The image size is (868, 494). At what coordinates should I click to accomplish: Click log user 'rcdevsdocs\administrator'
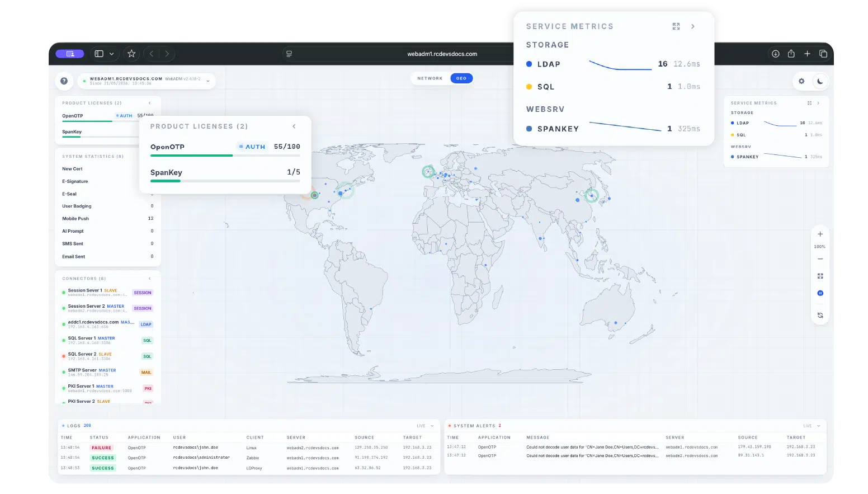click(x=201, y=458)
